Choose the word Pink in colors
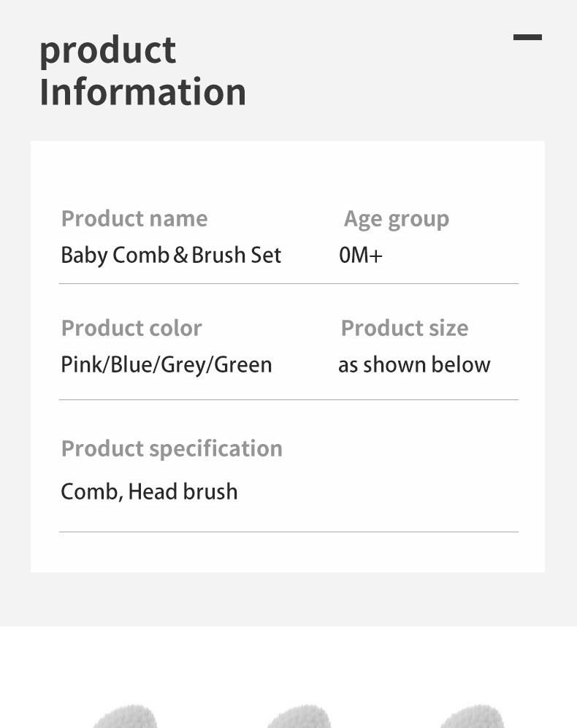Image resolution: width=577 pixels, height=728 pixels. [83, 364]
